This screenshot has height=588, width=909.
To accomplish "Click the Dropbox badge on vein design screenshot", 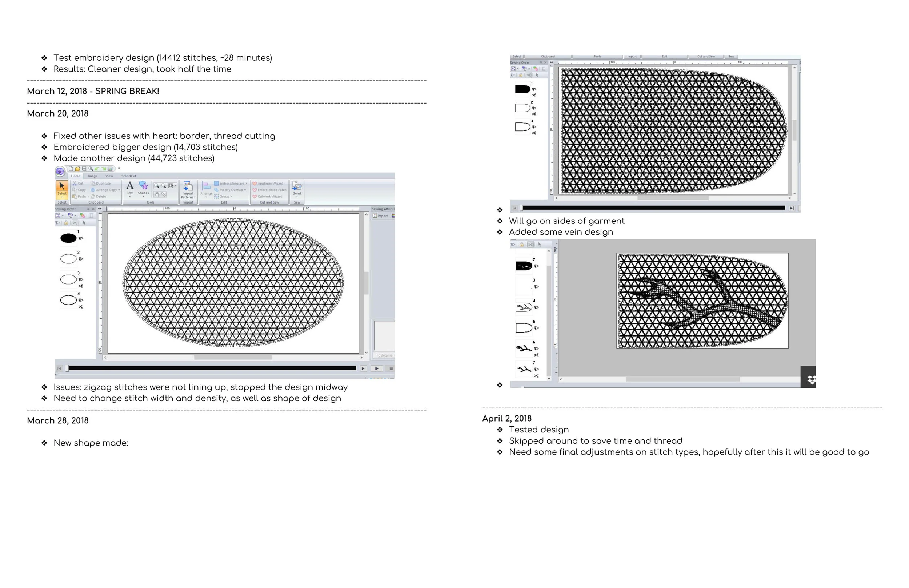I will tap(808, 377).
